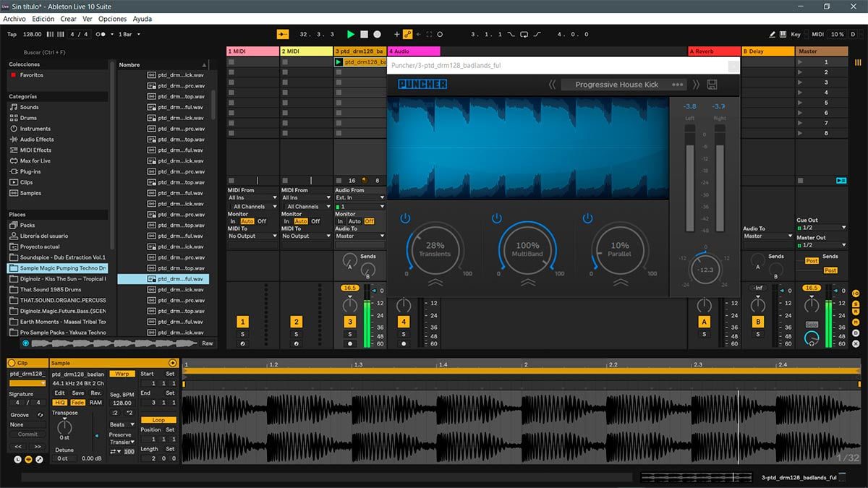Viewport: 868px width, 488px height.
Task: Toggle Puncher MultiBand power button
Action: coord(497,218)
